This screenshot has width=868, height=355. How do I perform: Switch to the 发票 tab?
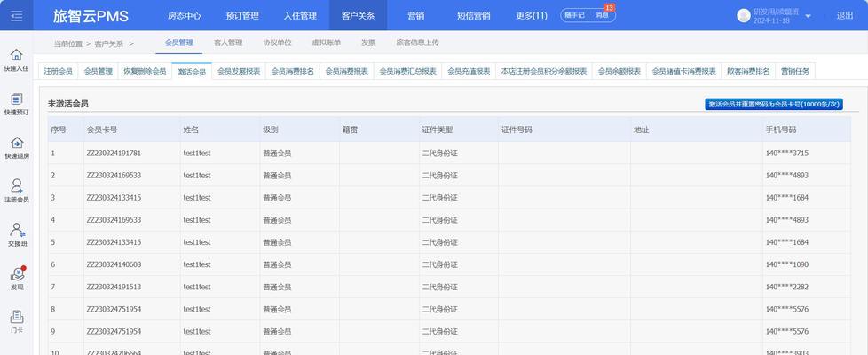coord(368,43)
